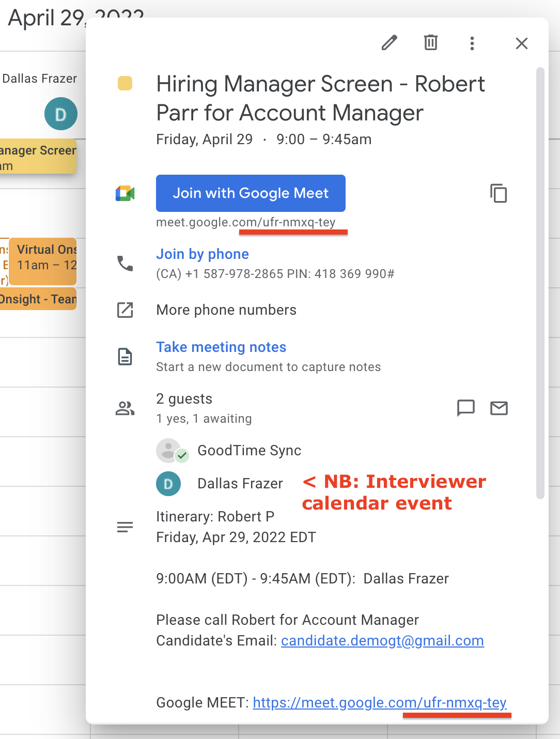Click the phone handset icon
The height and width of the screenshot is (739, 560).
point(125,264)
